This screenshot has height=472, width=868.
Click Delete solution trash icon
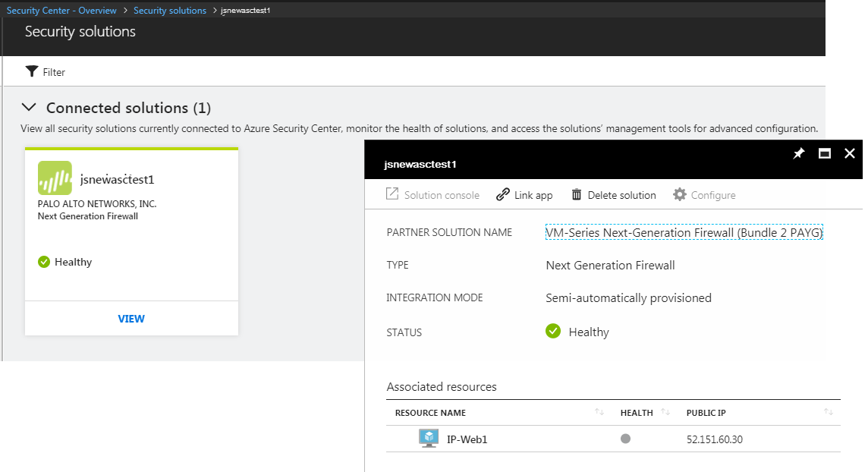tap(577, 195)
